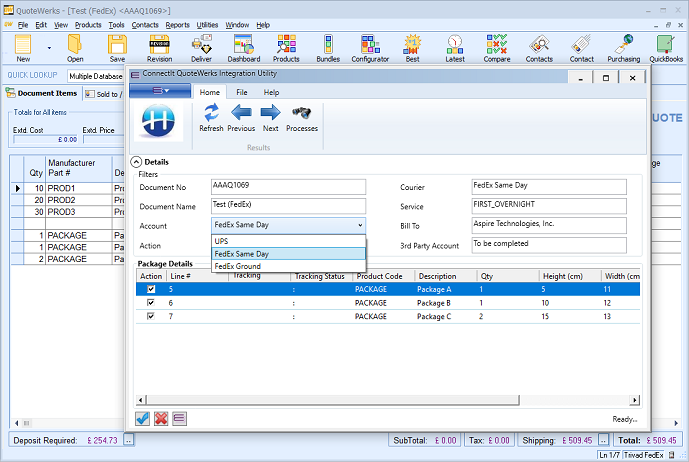689x462 pixels.
Task: Collapse the Details section expander
Action: [x=136, y=162]
